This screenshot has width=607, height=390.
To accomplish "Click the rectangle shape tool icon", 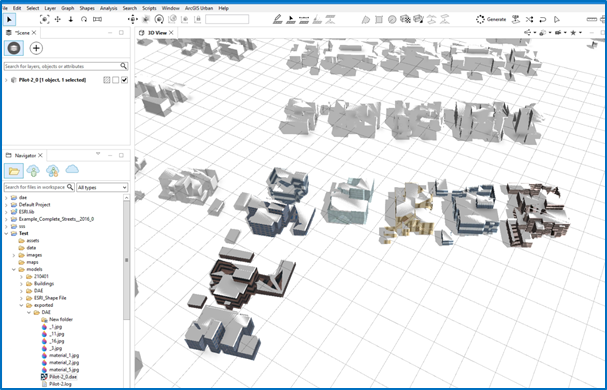I will [x=379, y=19].
